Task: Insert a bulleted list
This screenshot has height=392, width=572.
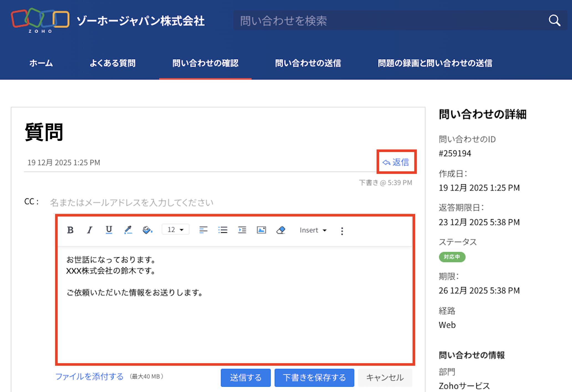Action: pyautogui.click(x=223, y=230)
